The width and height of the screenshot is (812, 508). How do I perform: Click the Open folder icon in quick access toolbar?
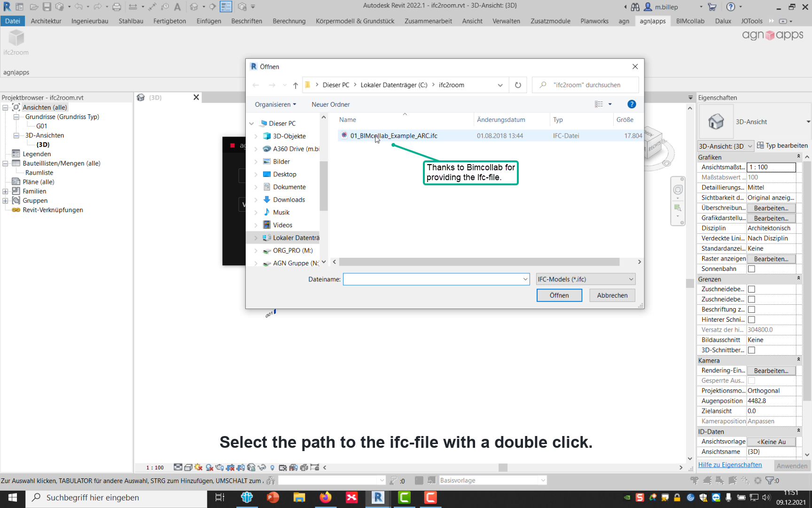[34, 7]
